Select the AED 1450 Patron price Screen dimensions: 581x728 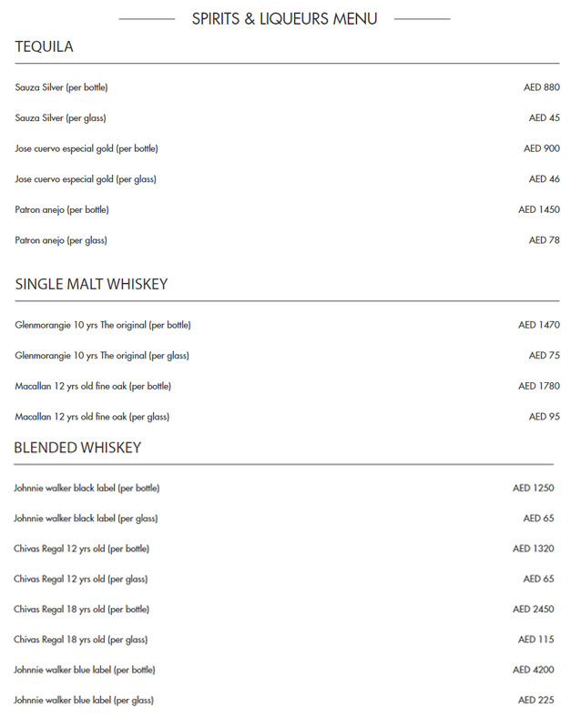coord(539,209)
